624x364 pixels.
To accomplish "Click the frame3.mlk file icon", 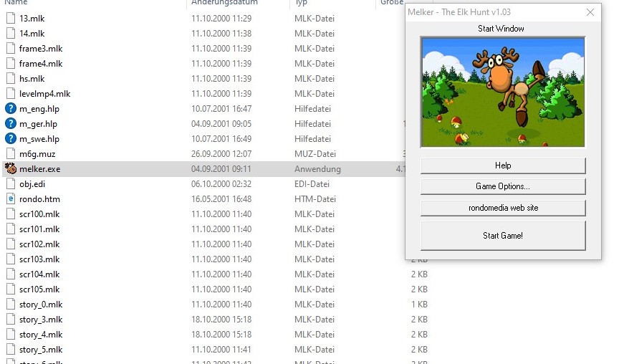I will (11, 49).
